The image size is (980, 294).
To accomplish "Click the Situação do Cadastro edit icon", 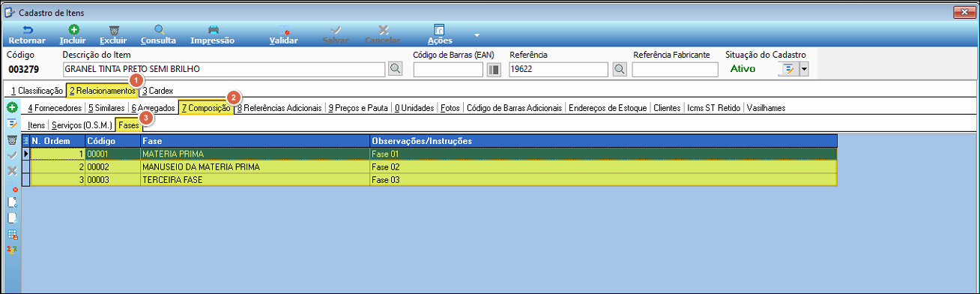I will [x=789, y=69].
